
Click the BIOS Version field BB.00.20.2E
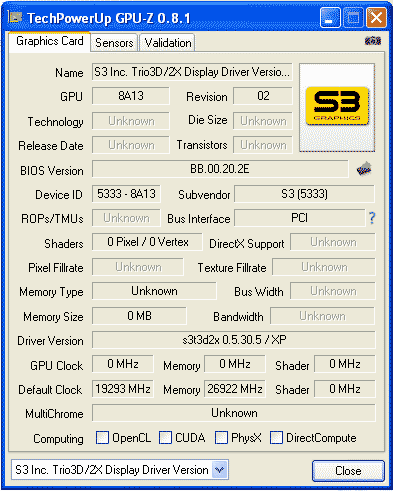(x=220, y=169)
